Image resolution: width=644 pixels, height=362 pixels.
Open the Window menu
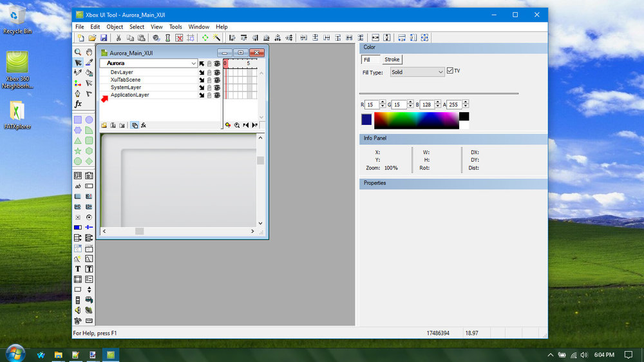pos(199,26)
